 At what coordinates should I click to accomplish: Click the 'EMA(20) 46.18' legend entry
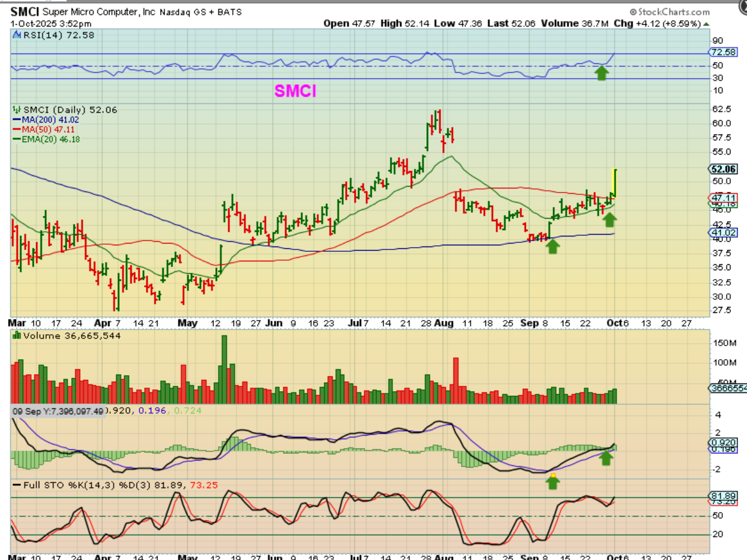tap(50, 139)
